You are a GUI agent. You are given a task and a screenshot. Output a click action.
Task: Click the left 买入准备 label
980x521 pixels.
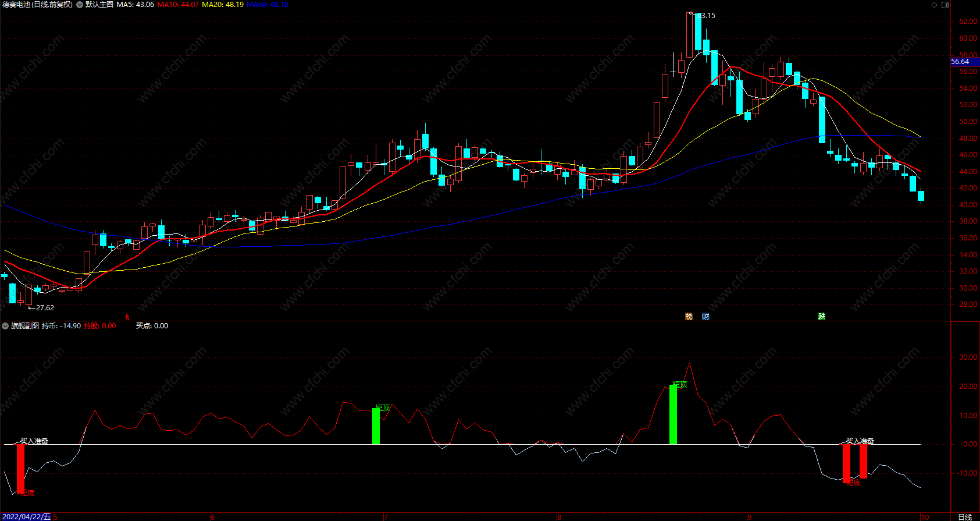point(34,441)
